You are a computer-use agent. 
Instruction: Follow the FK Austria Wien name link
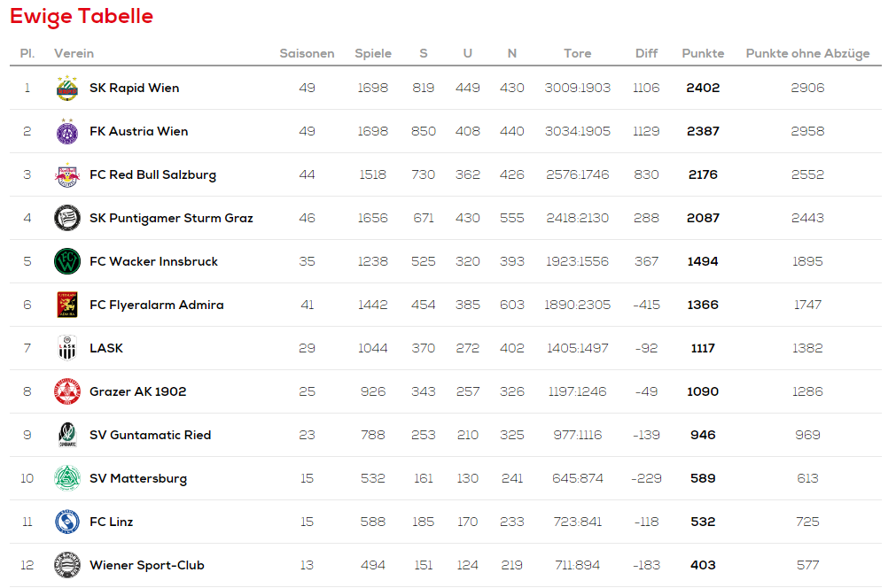pyautogui.click(x=139, y=131)
